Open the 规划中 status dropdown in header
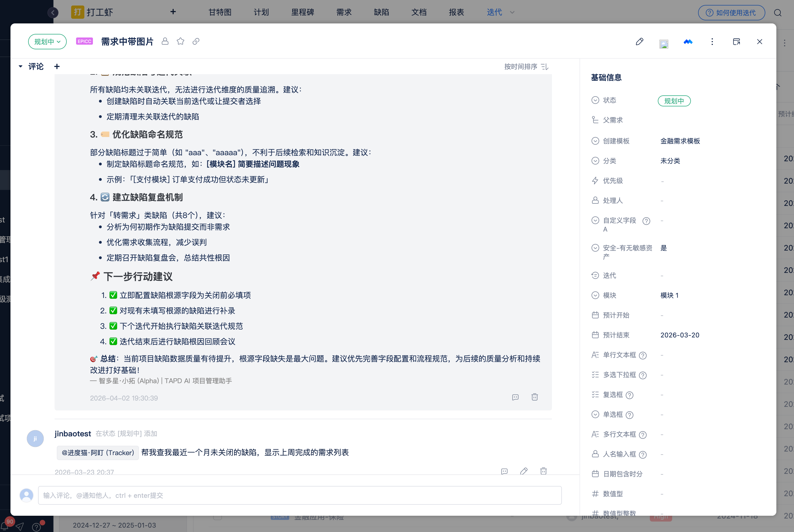 click(47, 42)
